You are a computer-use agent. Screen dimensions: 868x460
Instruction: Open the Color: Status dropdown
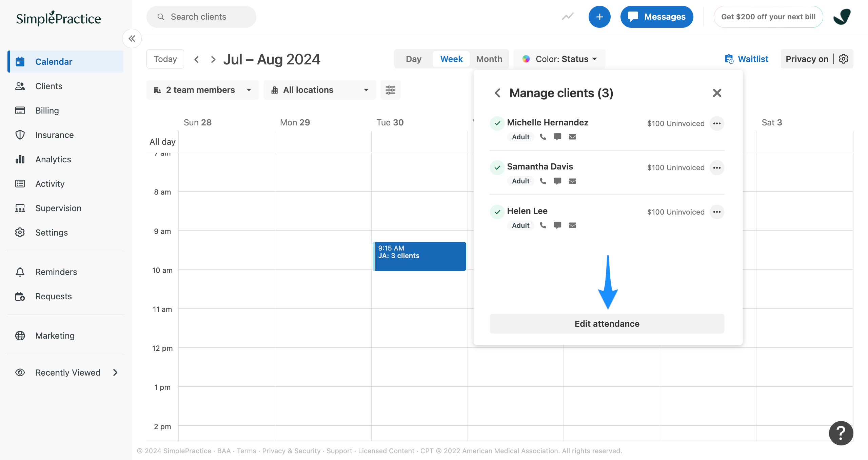[x=560, y=59]
